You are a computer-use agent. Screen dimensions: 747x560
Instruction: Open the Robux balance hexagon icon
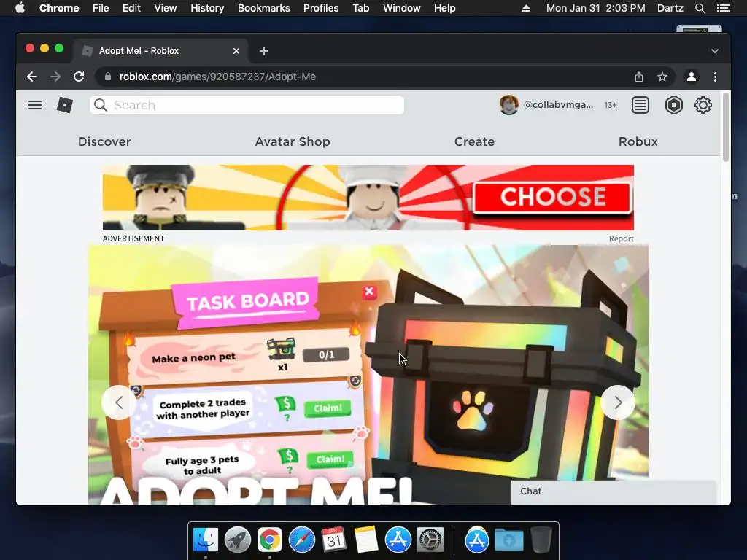coord(673,105)
